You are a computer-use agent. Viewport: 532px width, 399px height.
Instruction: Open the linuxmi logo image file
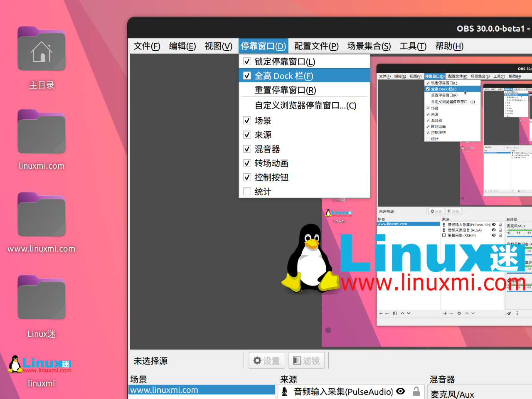40,365
